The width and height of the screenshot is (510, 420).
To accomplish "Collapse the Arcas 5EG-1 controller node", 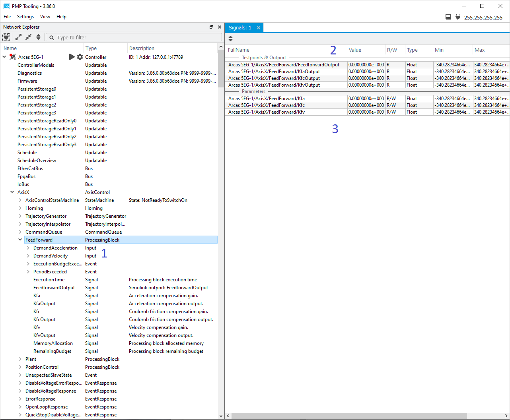I will tap(4, 57).
